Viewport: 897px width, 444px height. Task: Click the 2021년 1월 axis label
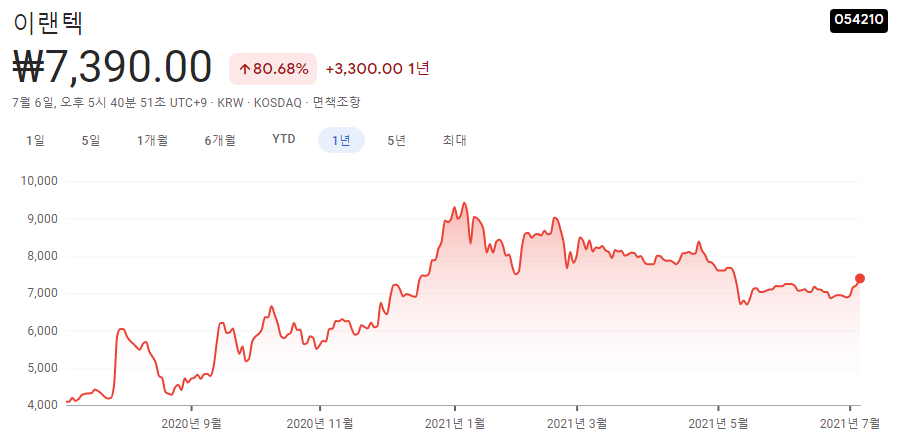coord(455,424)
